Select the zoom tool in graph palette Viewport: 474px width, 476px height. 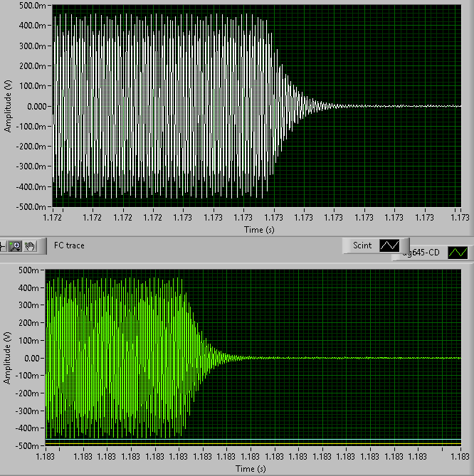point(15,246)
